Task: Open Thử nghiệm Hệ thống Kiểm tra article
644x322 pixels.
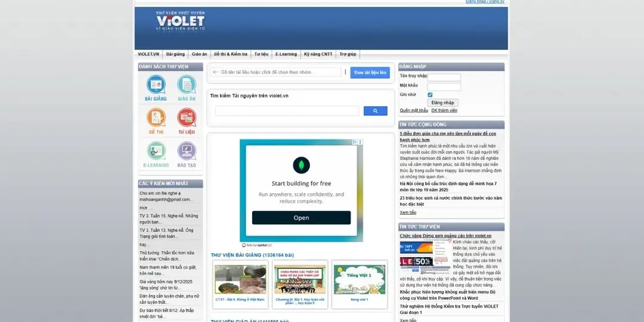Action: 449,309
